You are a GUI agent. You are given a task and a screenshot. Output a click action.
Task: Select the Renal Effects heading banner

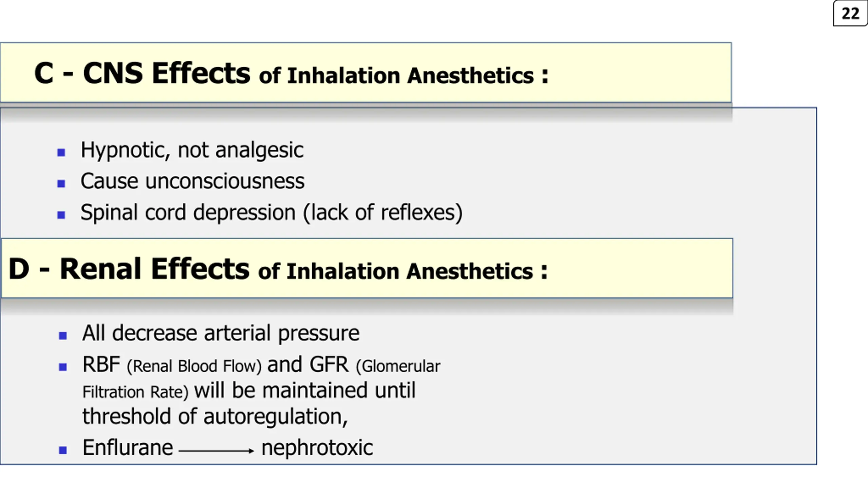367,268
